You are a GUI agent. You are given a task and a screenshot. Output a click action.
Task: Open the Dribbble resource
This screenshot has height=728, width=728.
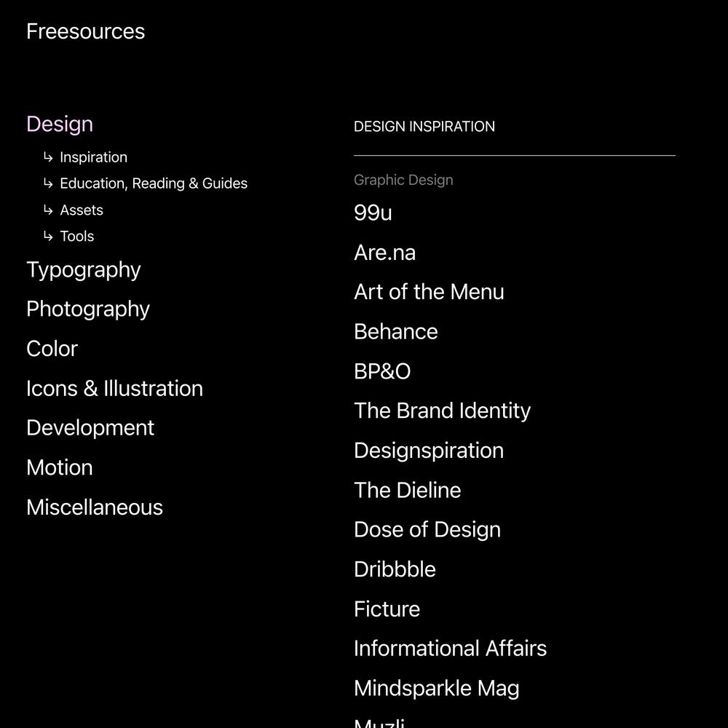coord(395,570)
